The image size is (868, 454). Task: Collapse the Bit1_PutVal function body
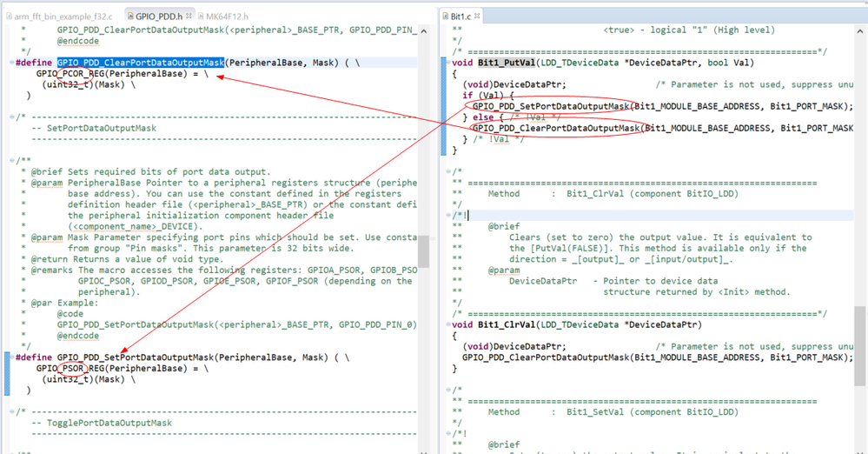pos(448,63)
